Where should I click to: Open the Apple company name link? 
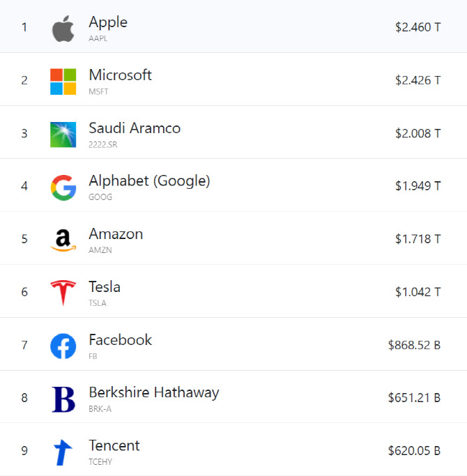click(108, 22)
